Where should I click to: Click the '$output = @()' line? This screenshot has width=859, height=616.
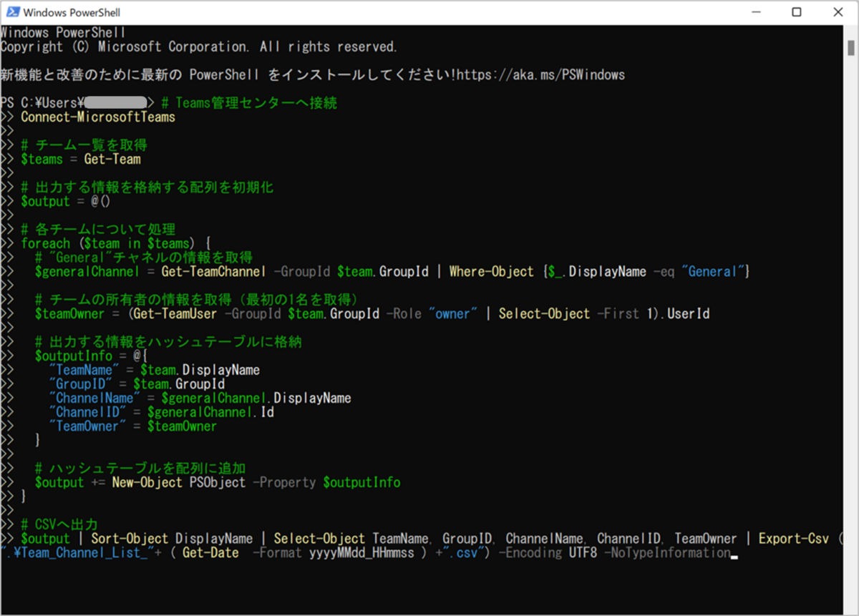tap(66, 201)
